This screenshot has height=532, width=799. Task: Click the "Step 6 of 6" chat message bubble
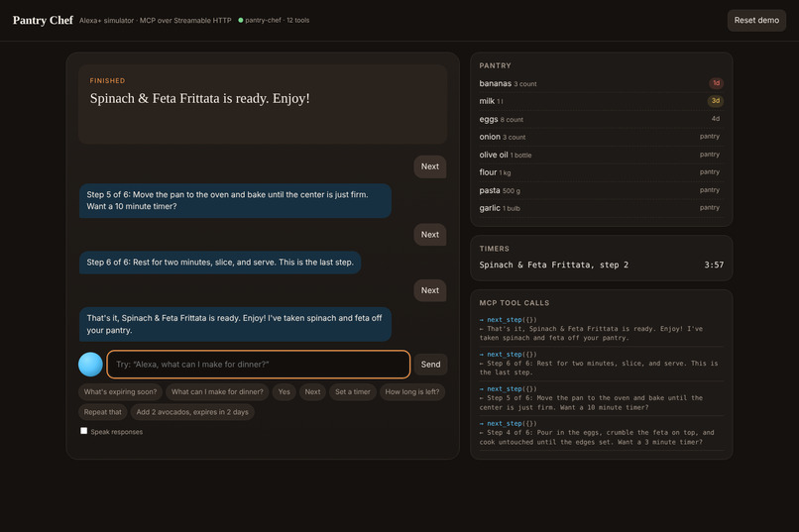(x=220, y=263)
